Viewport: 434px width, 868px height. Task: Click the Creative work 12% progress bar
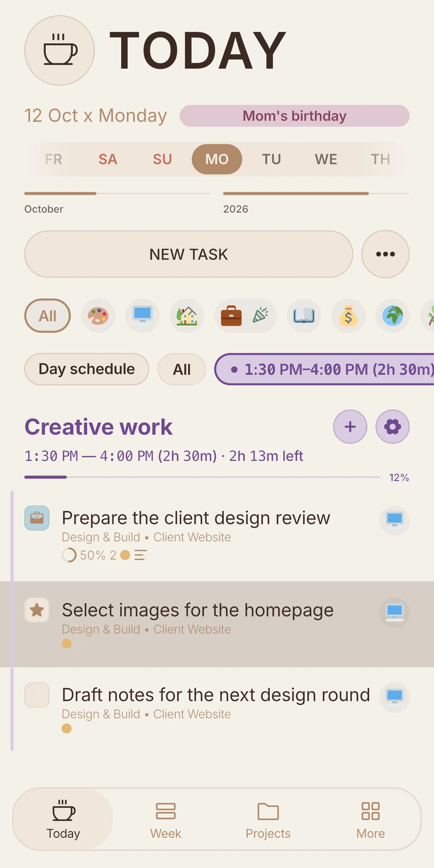coord(202,477)
